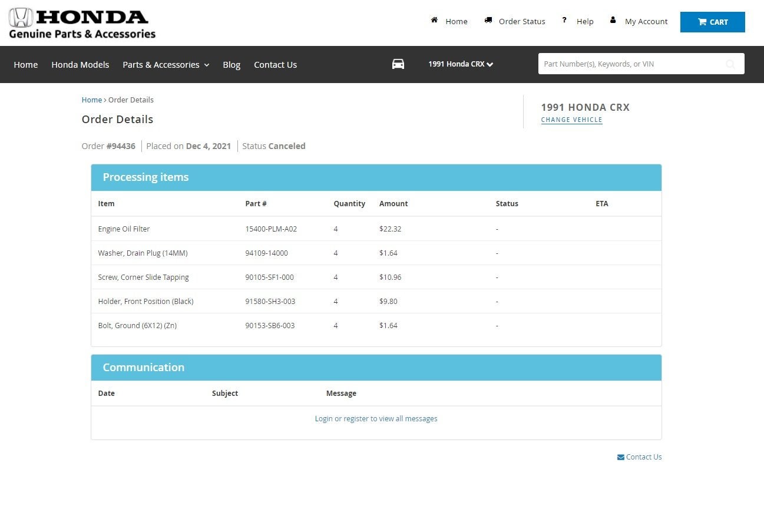Viewport: 764px width, 532px height.
Task: Open the blue CART button
Action: pyautogui.click(x=712, y=22)
